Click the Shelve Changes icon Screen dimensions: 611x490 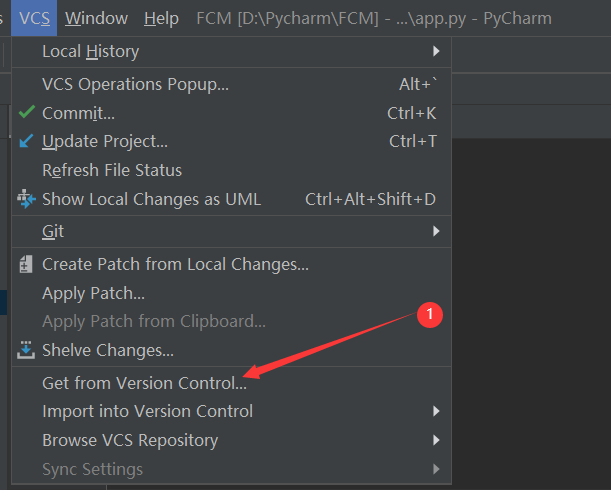[x=26, y=351]
